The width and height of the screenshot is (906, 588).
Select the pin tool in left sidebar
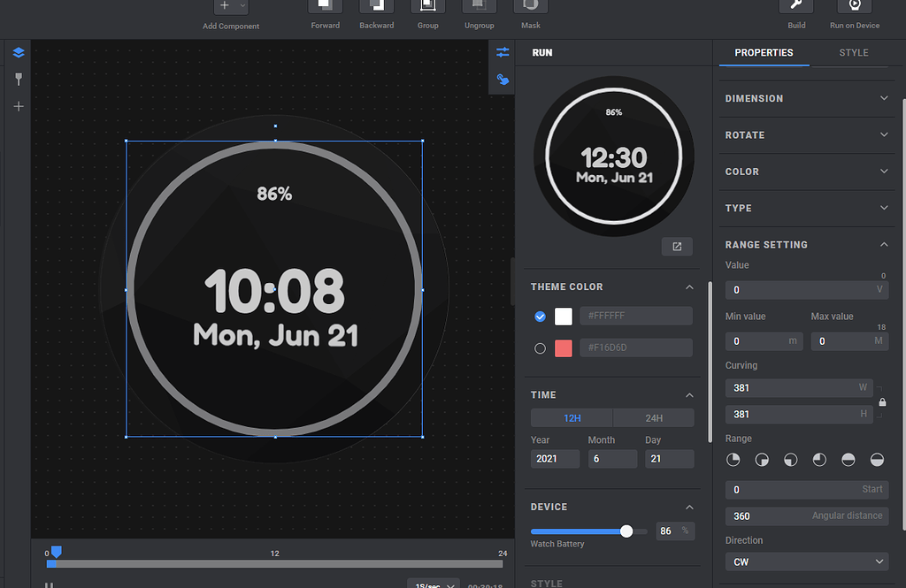pos(19,80)
